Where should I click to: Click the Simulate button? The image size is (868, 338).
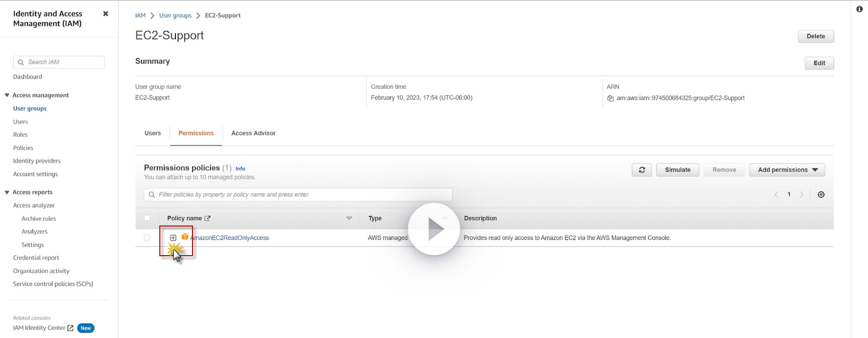tap(678, 170)
